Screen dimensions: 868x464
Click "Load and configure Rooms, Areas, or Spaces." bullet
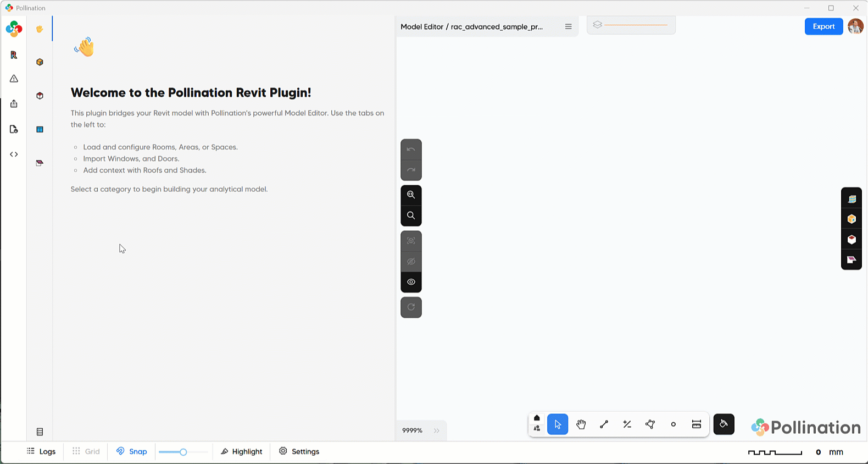[160, 147]
